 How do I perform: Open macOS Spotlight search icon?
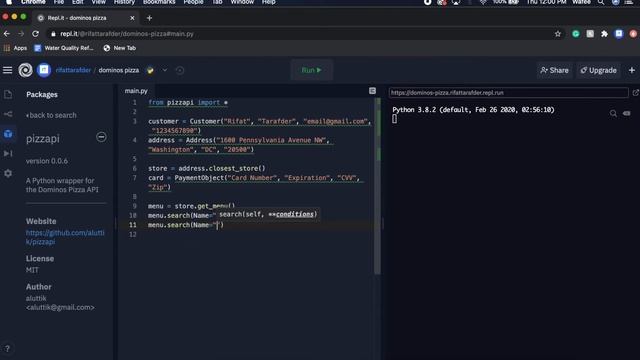tap(601, 2)
